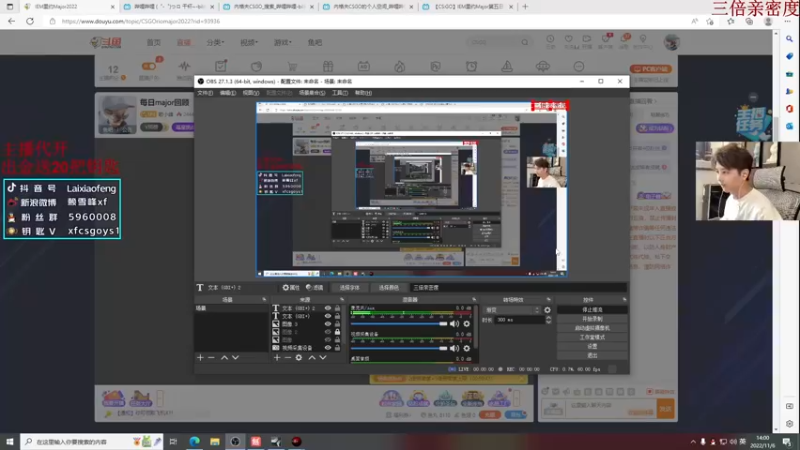Click the alarm clock icon on Douyu toolbar

471,66
